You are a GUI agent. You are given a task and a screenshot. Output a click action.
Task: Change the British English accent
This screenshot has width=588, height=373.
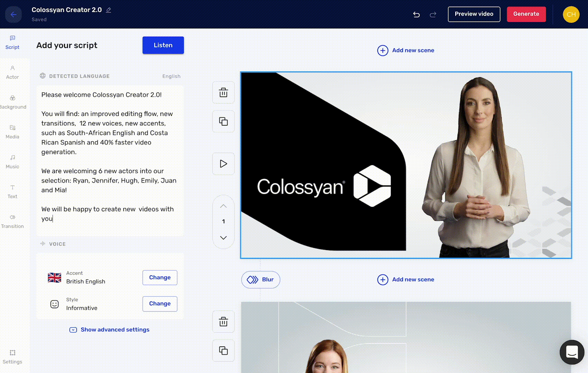point(159,277)
